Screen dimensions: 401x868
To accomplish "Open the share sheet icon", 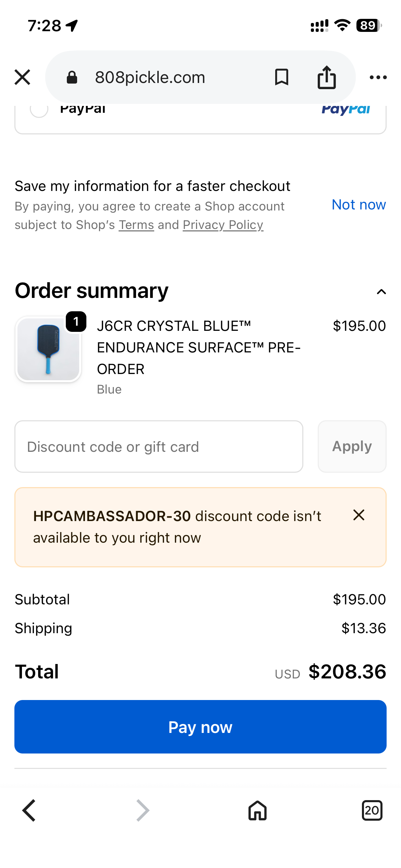I will click(x=326, y=77).
